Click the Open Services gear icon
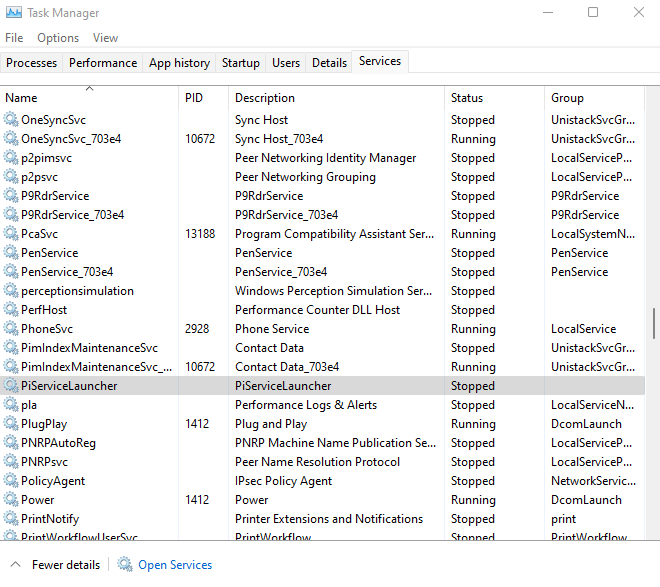The image size is (660, 587). (x=125, y=564)
